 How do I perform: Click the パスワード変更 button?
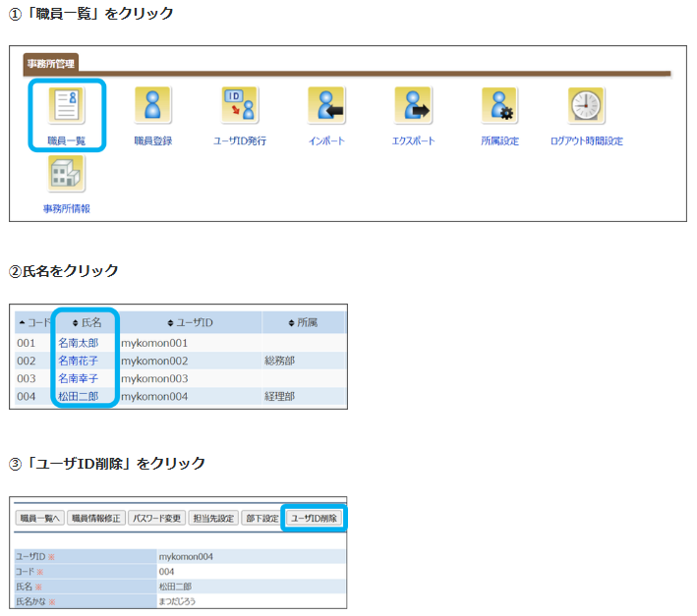pyautogui.click(x=156, y=518)
